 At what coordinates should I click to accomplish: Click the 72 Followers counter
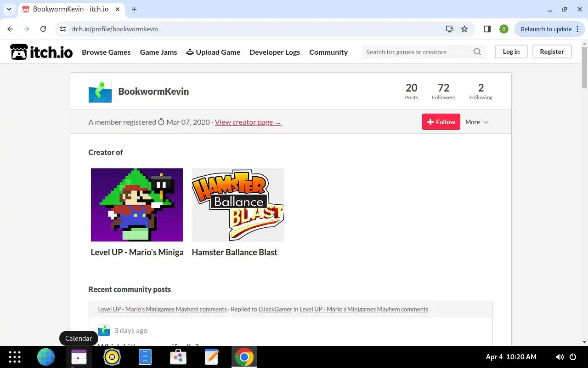point(444,91)
